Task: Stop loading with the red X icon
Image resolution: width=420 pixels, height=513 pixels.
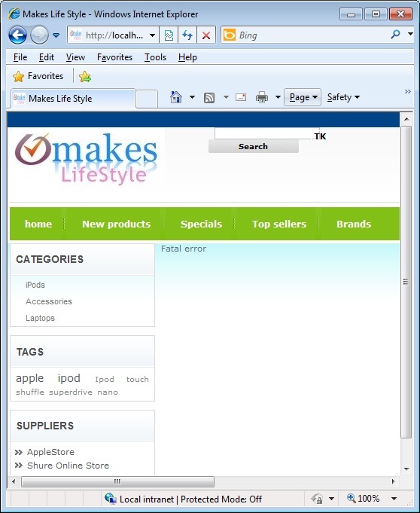Action: click(x=206, y=35)
